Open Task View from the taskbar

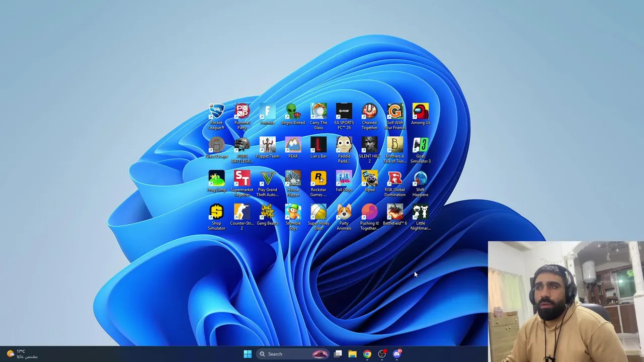pyautogui.click(x=338, y=354)
